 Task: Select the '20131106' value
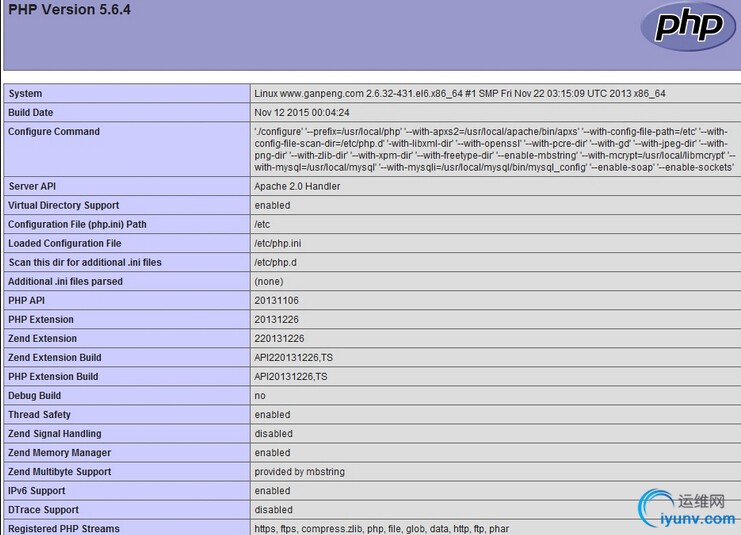pyautogui.click(x=276, y=300)
